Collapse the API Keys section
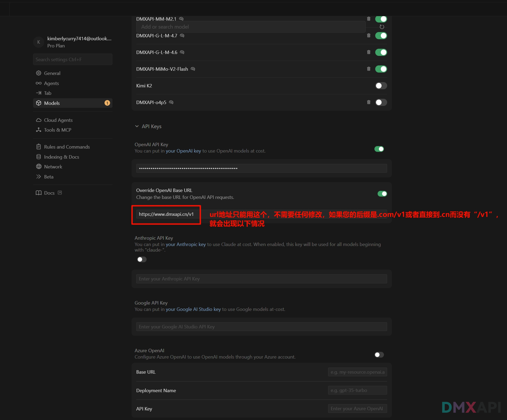Image resolution: width=507 pixels, height=420 pixels. (x=137, y=126)
